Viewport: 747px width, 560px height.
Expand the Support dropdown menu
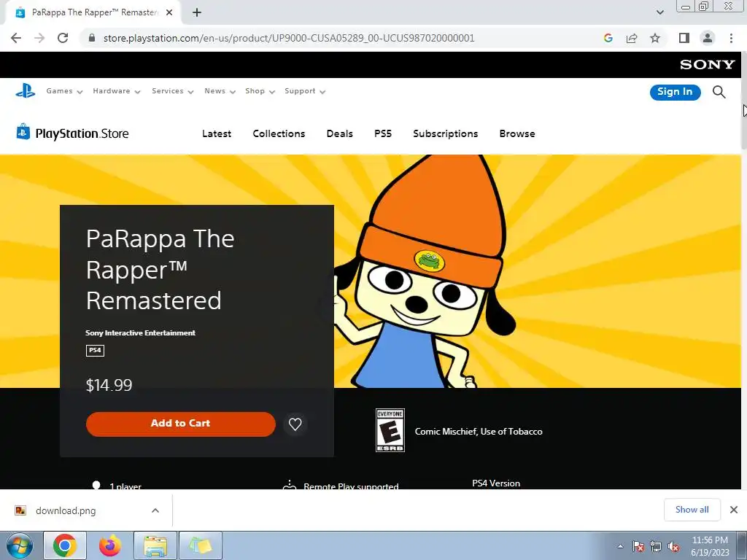pos(305,91)
